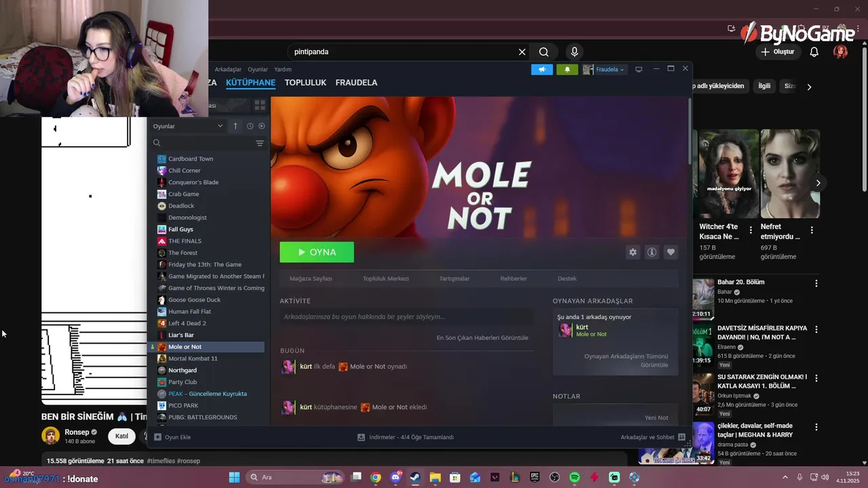The image size is (868, 488).
Task: Clear YouTube search text with X
Action: [x=522, y=52]
